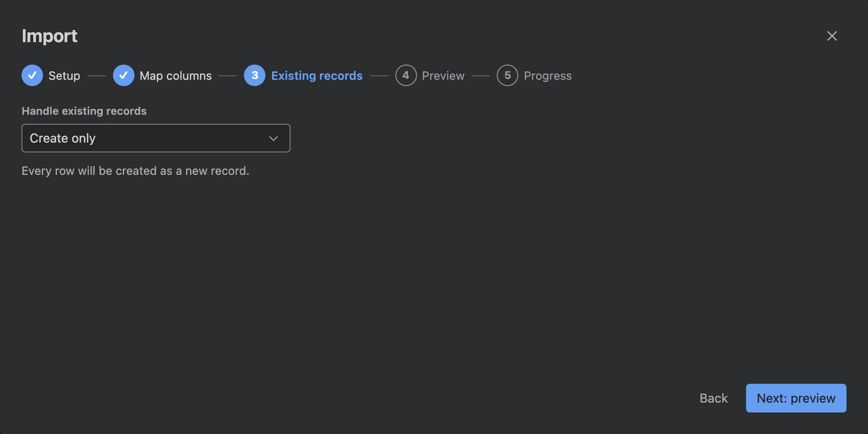Click the 'Handle existing records' label
868x434 pixels.
click(x=84, y=111)
